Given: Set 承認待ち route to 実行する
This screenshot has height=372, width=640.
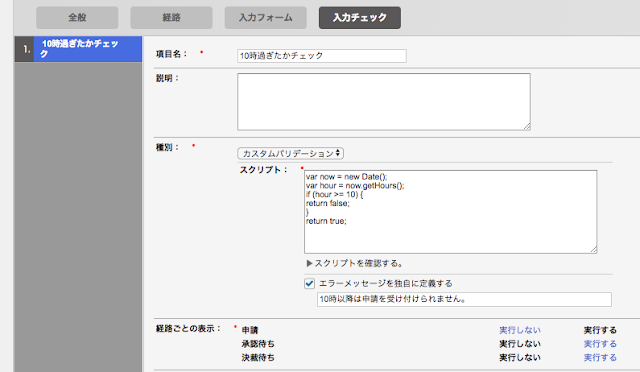Looking at the screenshot, I should click(x=600, y=344).
